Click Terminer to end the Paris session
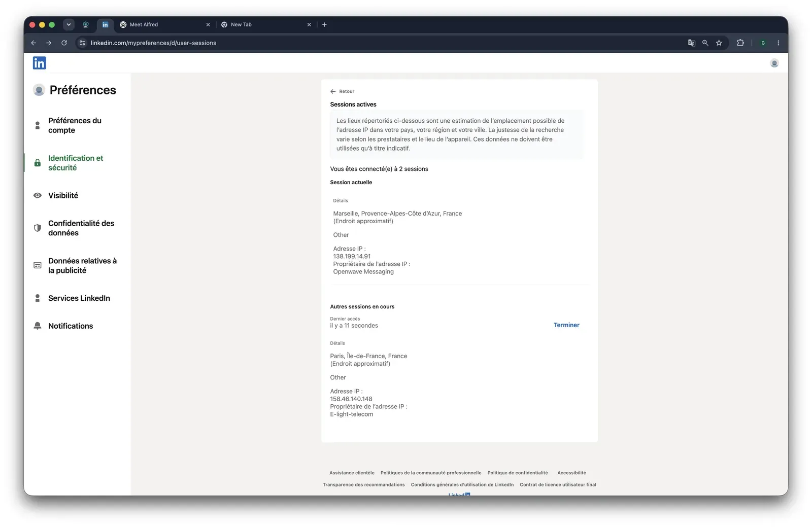The height and width of the screenshot is (527, 812). (x=566, y=325)
